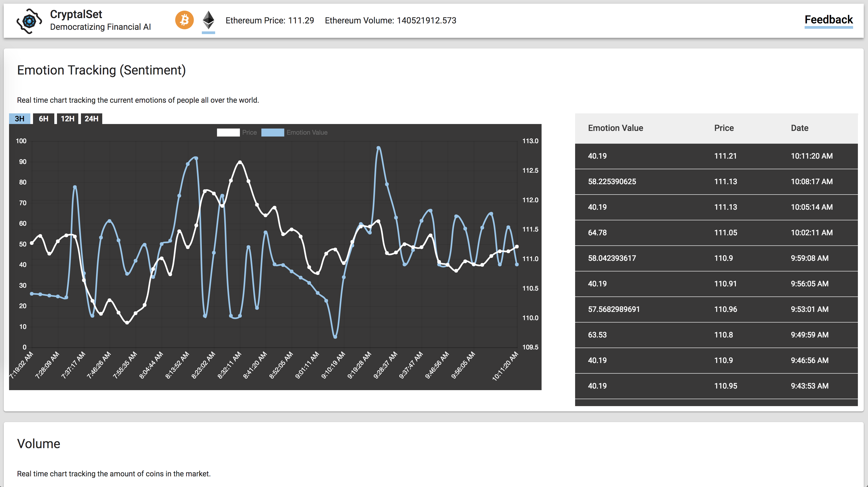Toggle the Price series legend swatch
The image size is (868, 487).
[x=228, y=132]
